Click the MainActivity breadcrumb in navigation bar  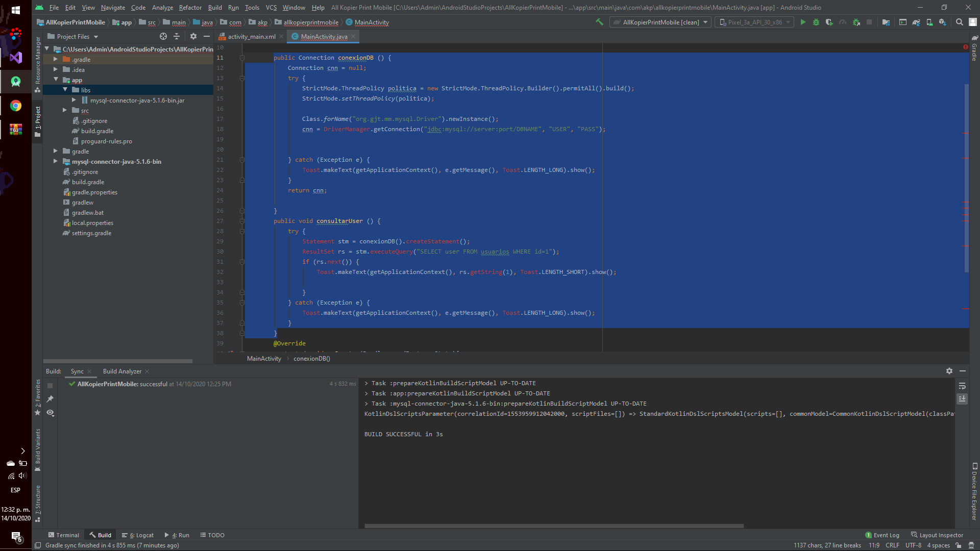tap(367, 22)
